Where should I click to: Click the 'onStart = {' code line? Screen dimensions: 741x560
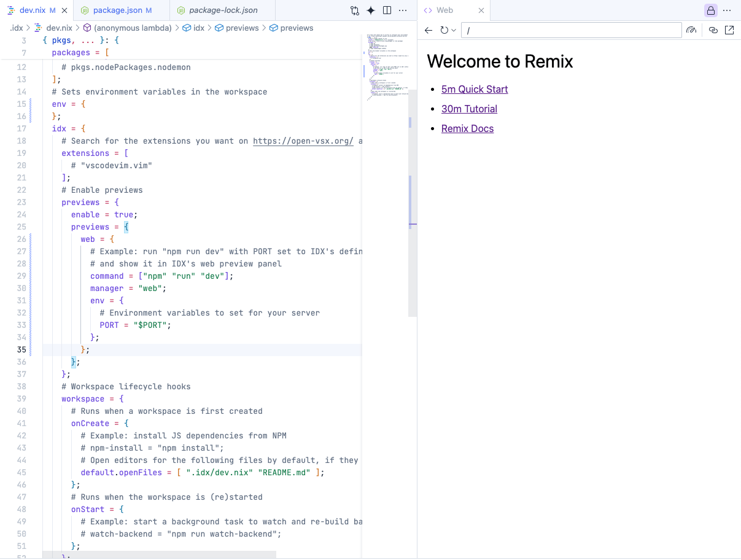click(97, 509)
